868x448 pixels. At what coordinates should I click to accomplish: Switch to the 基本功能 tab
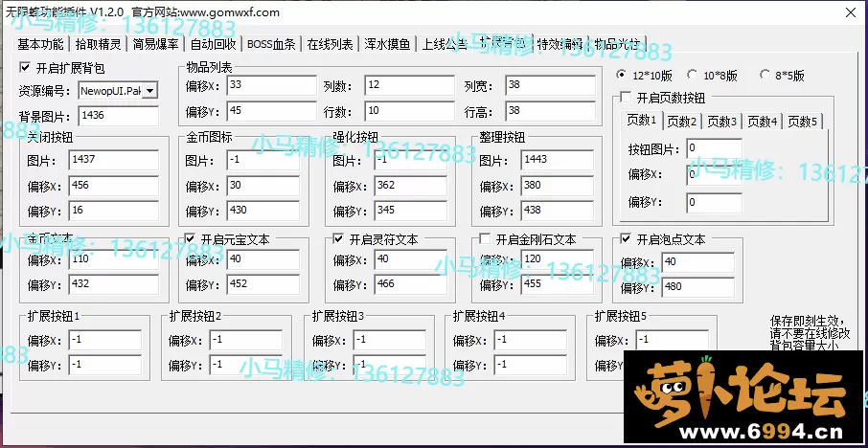coord(40,44)
